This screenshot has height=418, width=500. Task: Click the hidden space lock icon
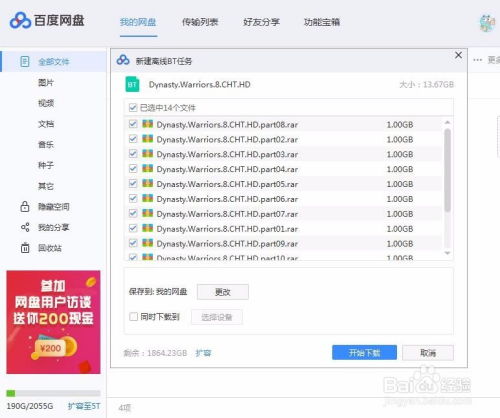(25, 207)
